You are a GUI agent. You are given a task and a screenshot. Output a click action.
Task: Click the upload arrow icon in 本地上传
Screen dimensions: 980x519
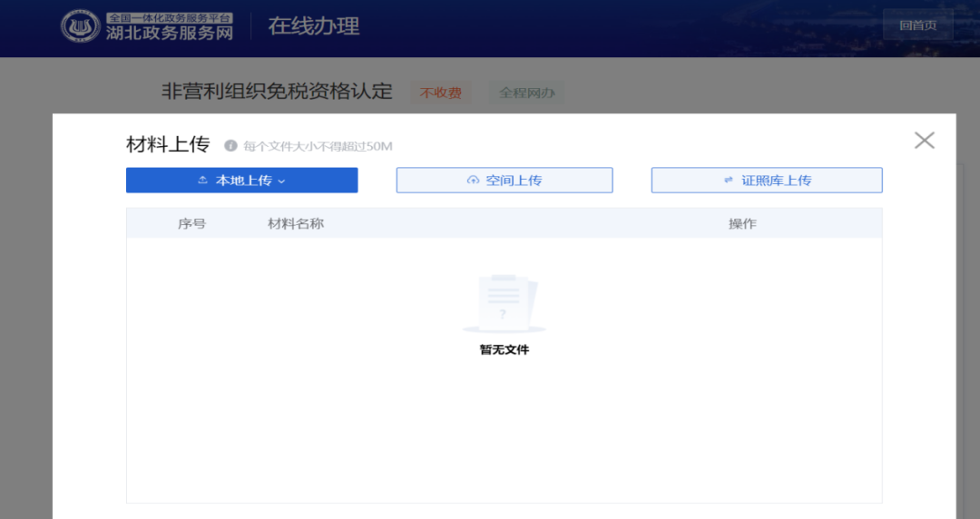coord(202,180)
